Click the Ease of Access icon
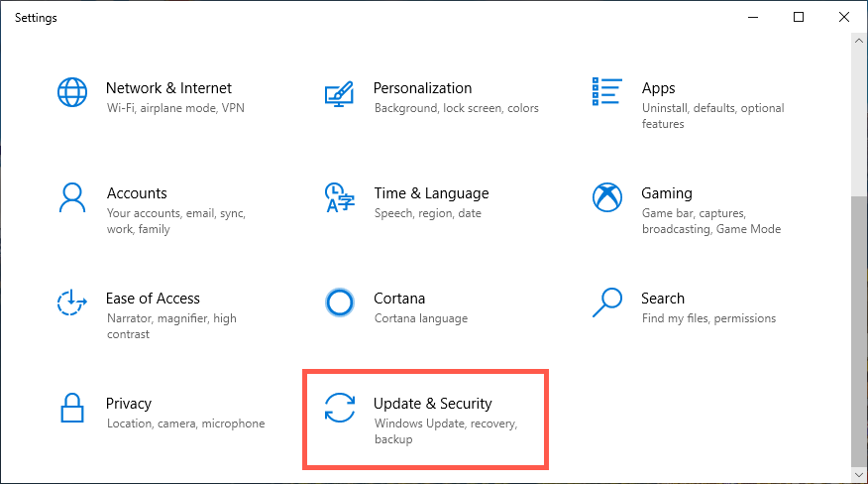 (72, 302)
